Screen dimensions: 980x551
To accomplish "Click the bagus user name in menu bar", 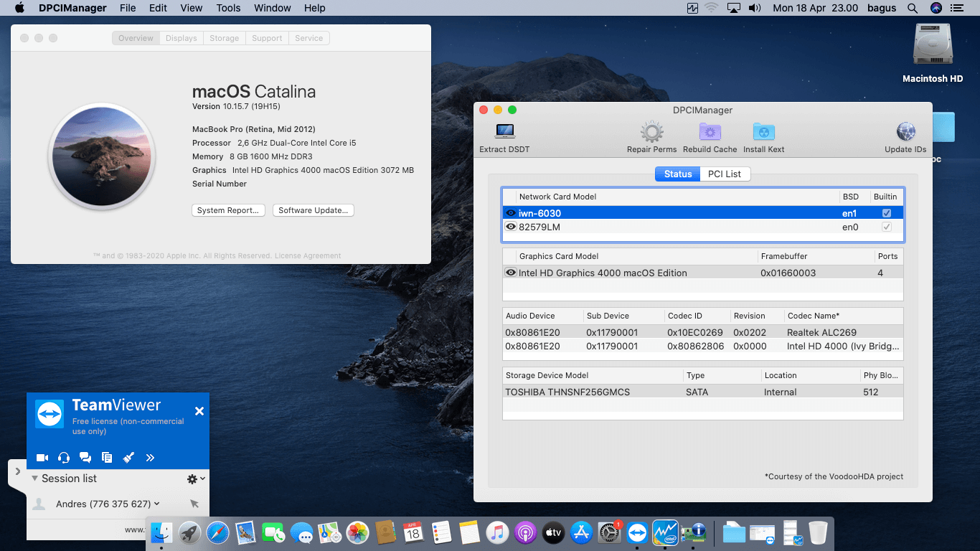I will pyautogui.click(x=882, y=9).
